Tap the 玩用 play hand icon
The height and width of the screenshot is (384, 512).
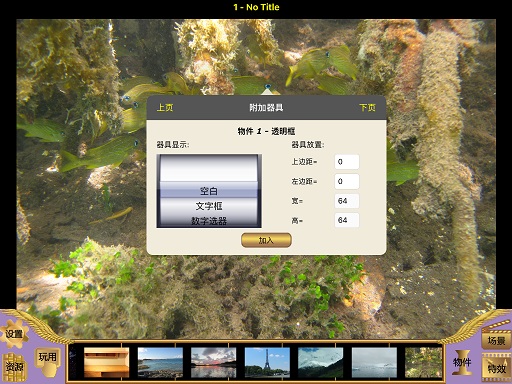tap(47, 361)
